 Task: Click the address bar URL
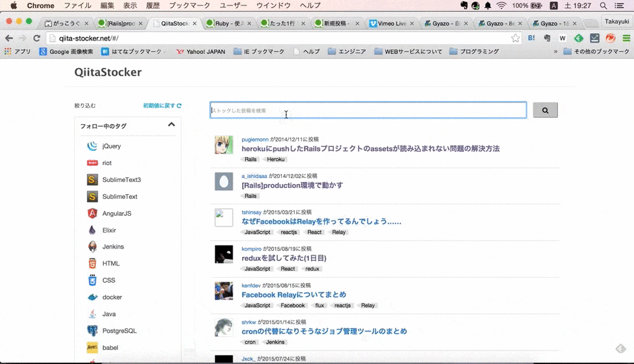pos(88,38)
